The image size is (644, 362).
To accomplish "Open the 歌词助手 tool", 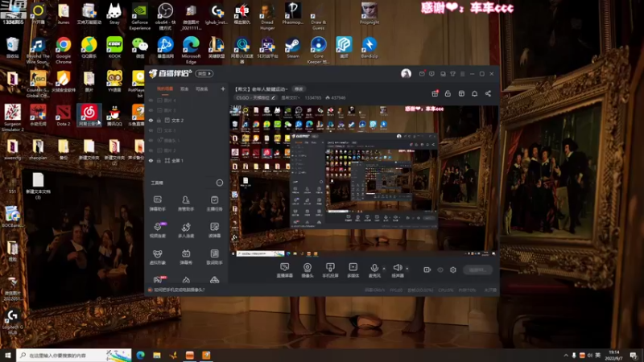I will [x=214, y=257].
